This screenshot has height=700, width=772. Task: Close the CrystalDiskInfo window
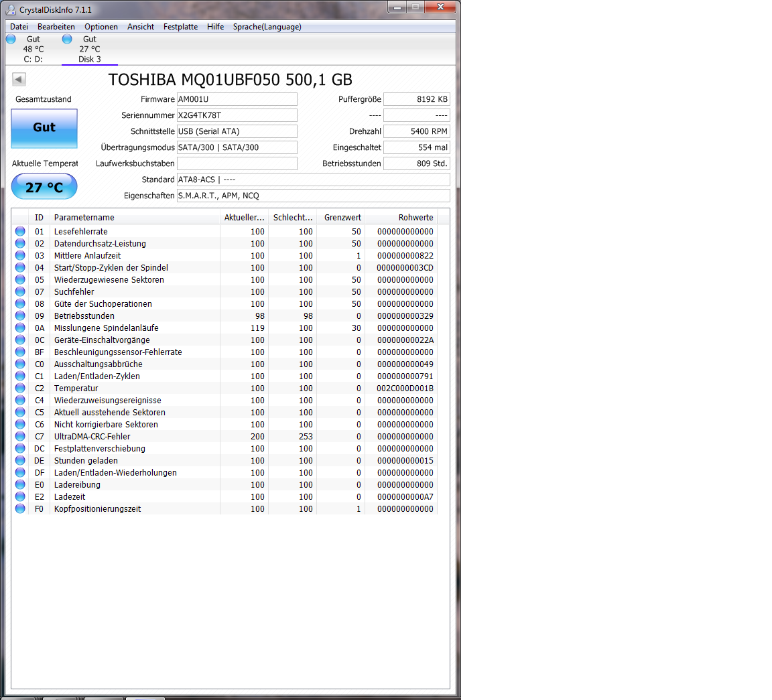coord(441,7)
